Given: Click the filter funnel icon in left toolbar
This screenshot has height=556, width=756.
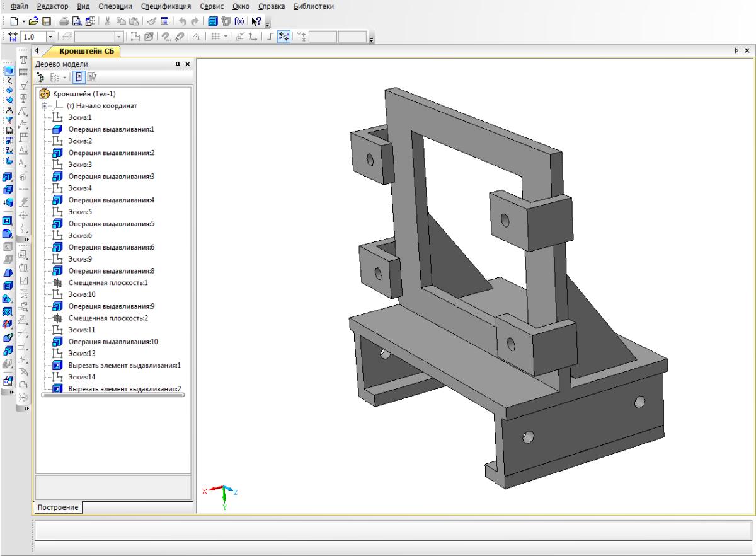Looking at the screenshot, I should (x=8, y=120).
